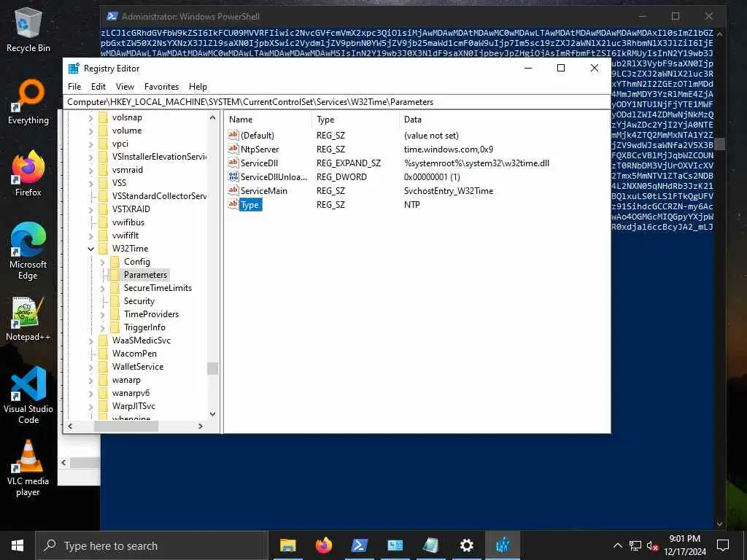Viewport: 747px width, 560px height.
Task: Select the Security subkey
Action: click(x=139, y=301)
